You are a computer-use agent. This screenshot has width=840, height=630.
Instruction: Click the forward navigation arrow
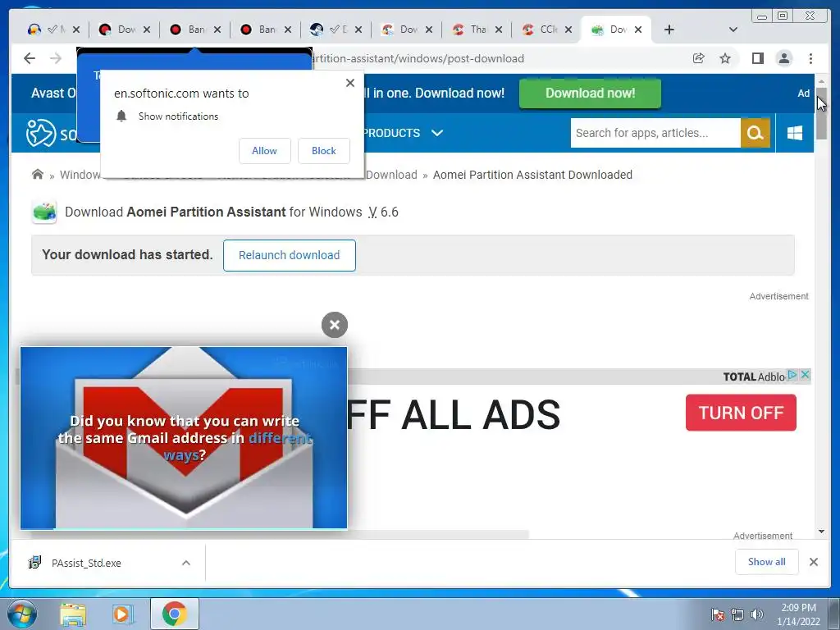pyautogui.click(x=56, y=58)
